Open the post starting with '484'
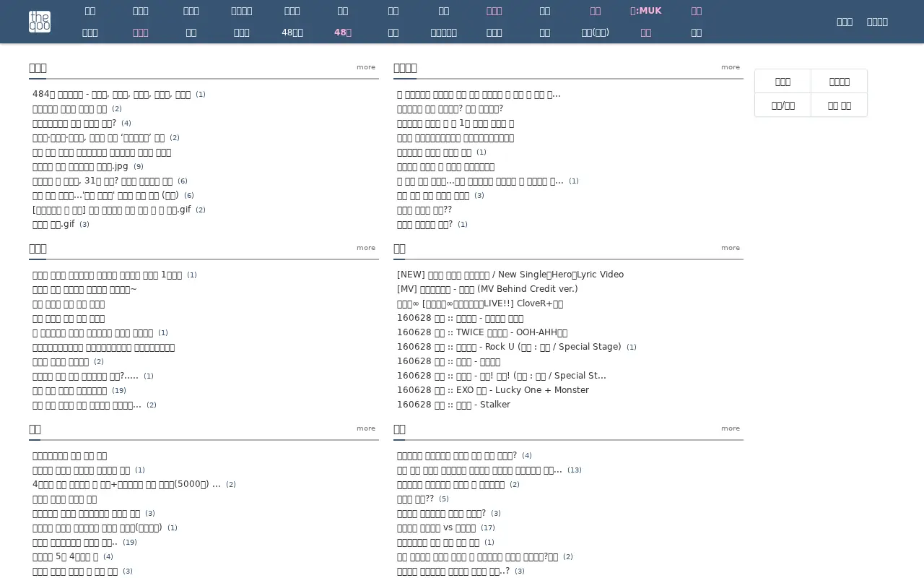Screen dimensions: 924x578 pos(112,94)
